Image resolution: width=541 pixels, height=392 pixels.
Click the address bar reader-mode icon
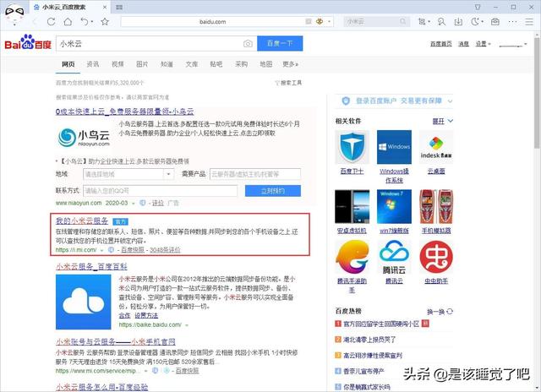click(x=309, y=21)
